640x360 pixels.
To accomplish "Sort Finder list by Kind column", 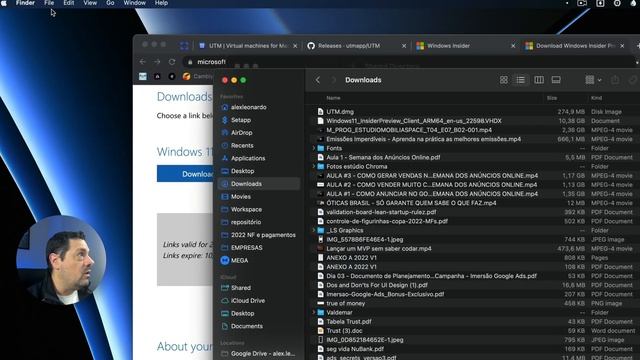I will 596,98.
